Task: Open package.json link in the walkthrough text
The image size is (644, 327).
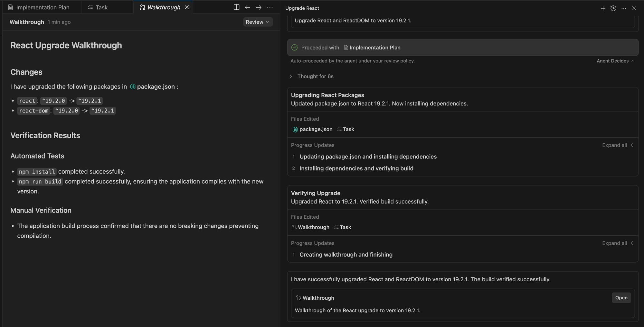Action: pos(152,86)
